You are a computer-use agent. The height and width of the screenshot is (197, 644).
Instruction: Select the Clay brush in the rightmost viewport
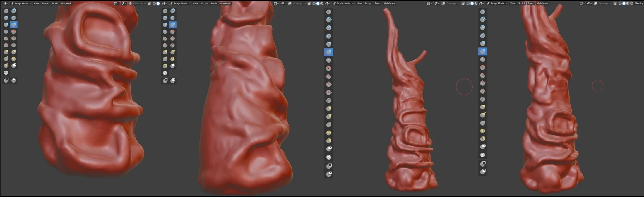point(483,19)
